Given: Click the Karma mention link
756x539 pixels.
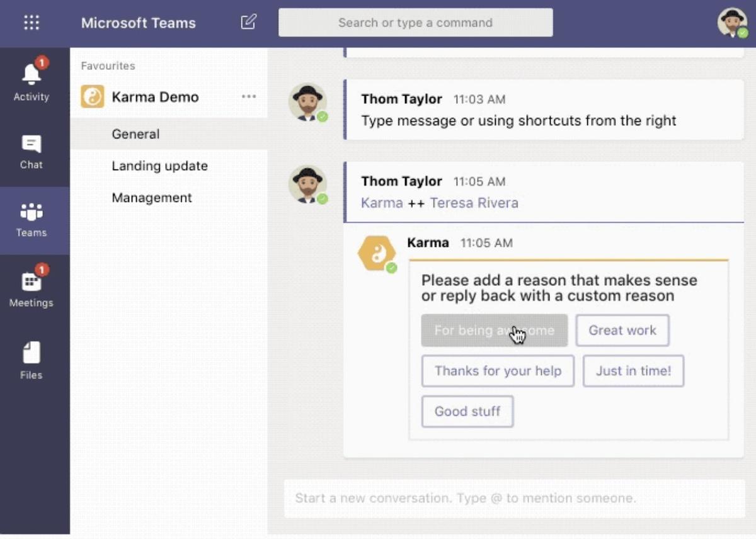Looking at the screenshot, I should click(x=382, y=203).
